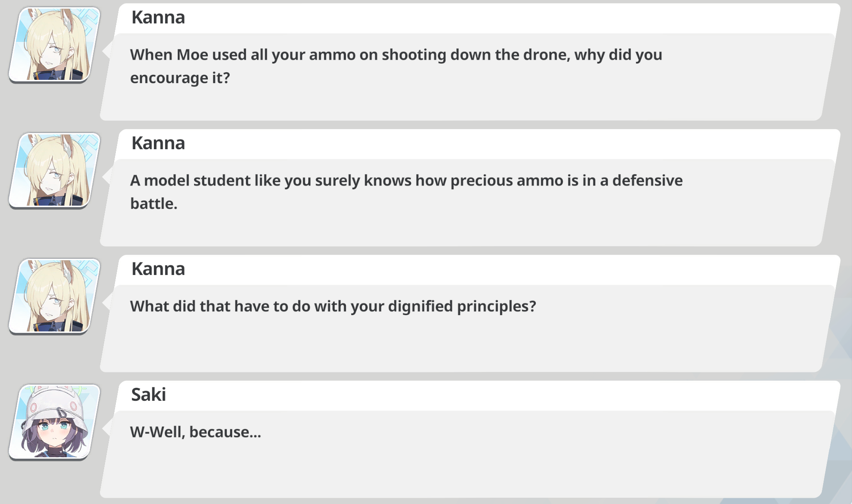
Task: Click the speech bubble pointer of second Kanna message
Action: (x=106, y=176)
